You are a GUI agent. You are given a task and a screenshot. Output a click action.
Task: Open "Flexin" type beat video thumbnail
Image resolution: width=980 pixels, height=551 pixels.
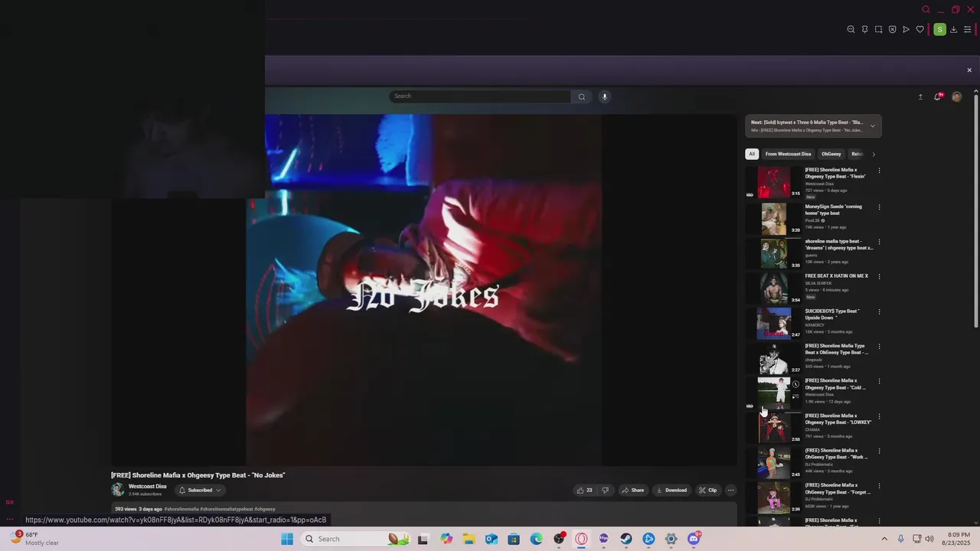[x=774, y=182]
